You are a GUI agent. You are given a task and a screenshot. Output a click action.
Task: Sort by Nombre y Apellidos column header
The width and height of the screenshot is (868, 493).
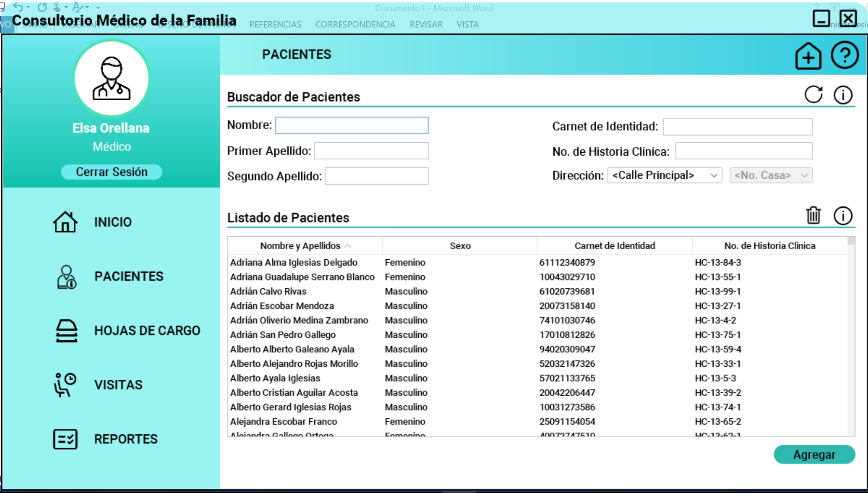(305, 246)
